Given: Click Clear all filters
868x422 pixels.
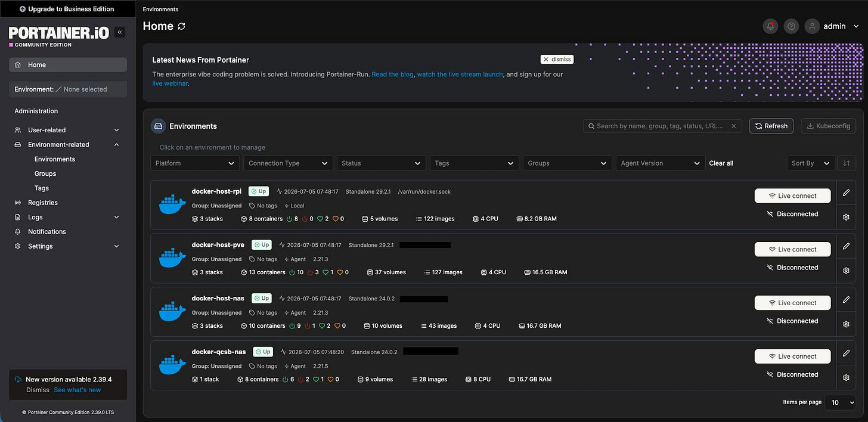Looking at the screenshot, I should 721,163.
